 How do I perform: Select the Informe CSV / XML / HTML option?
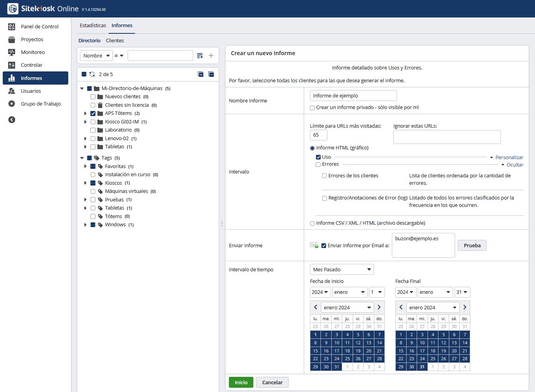click(312, 224)
